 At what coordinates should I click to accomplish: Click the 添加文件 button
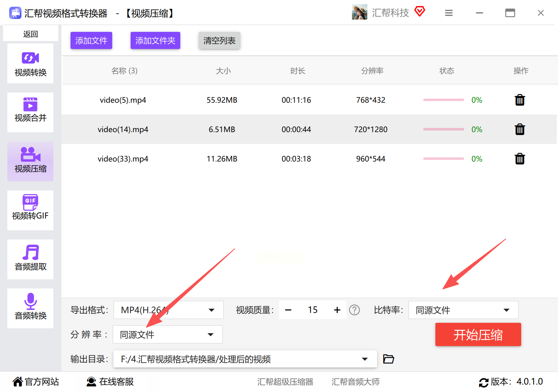point(91,40)
